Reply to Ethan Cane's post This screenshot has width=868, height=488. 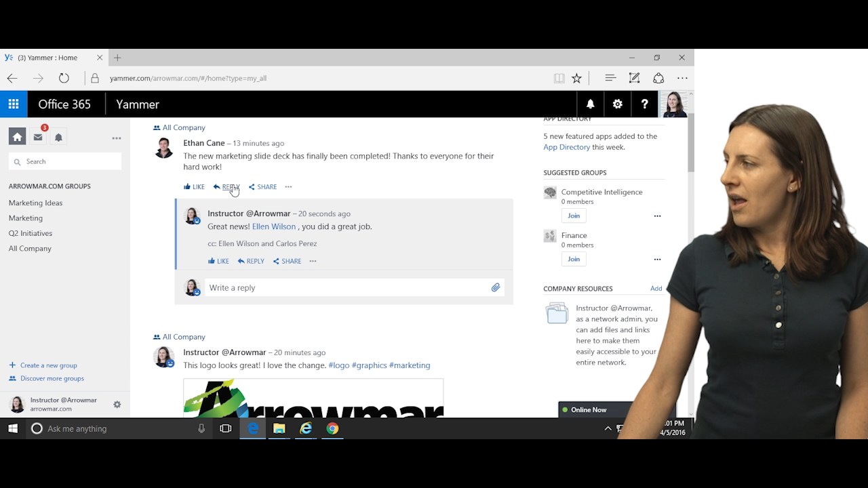(226, 187)
